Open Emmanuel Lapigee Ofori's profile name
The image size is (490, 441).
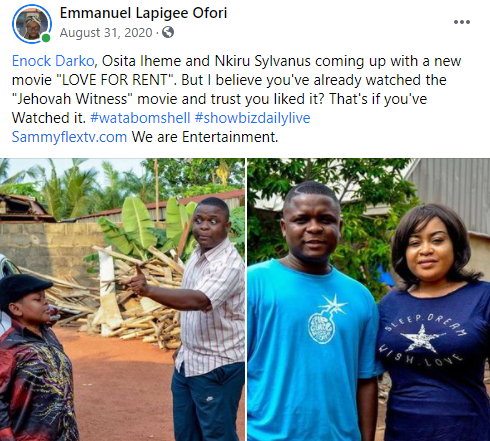pos(143,13)
